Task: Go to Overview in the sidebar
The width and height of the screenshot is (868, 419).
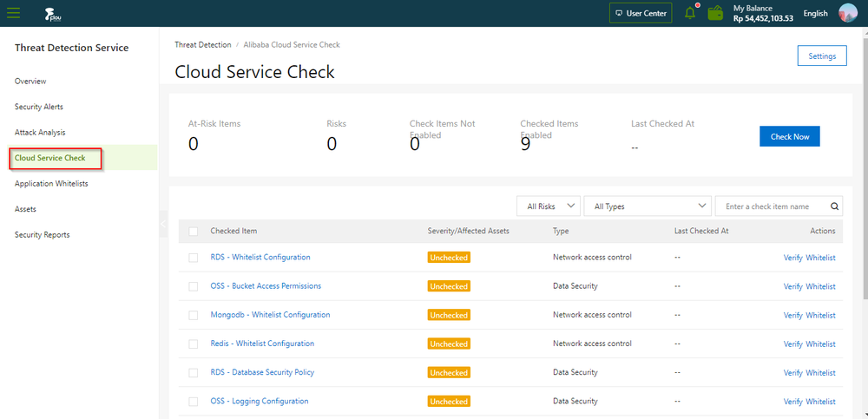Action: pos(30,82)
